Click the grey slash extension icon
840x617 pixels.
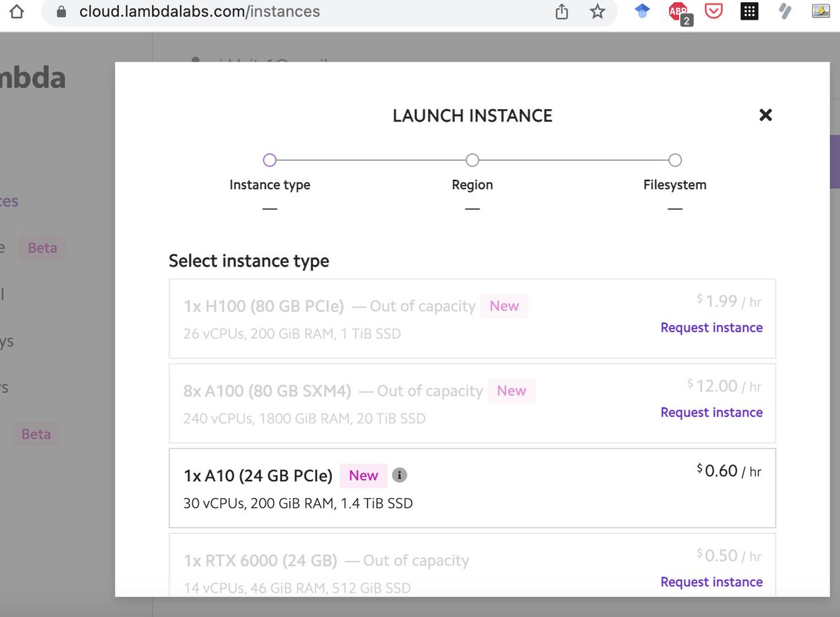785,11
